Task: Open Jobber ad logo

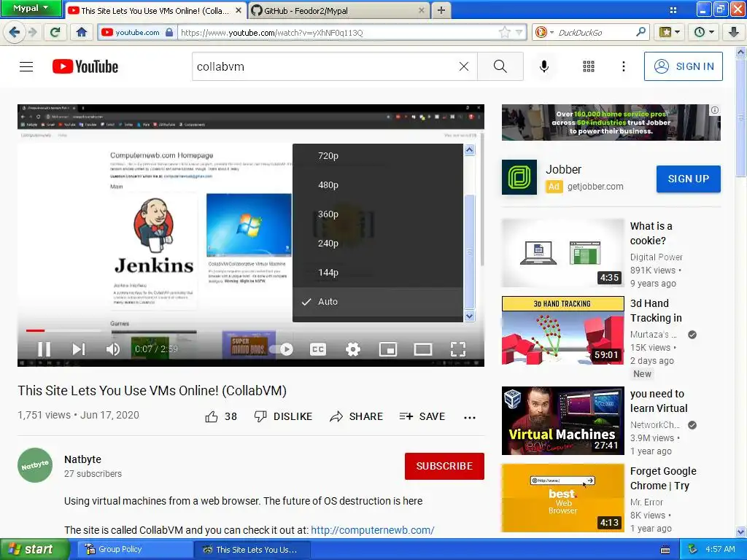Action: click(x=519, y=177)
